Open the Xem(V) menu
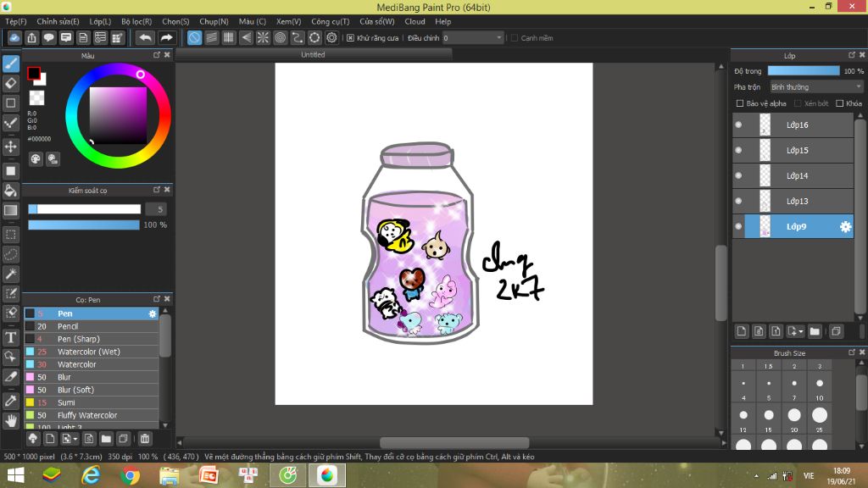The width and height of the screenshot is (868, 488). pos(288,21)
